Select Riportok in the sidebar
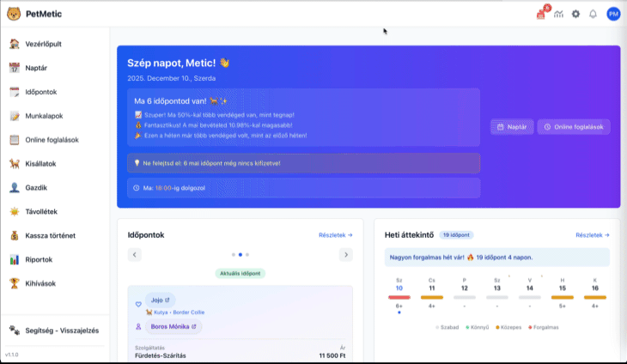The image size is (627, 364). click(x=40, y=259)
